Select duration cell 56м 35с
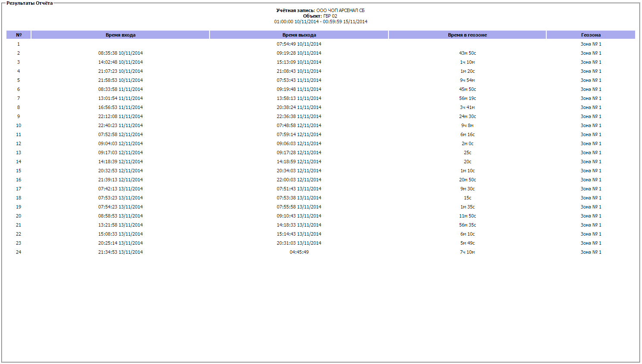The image size is (642, 364). click(467, 225)
